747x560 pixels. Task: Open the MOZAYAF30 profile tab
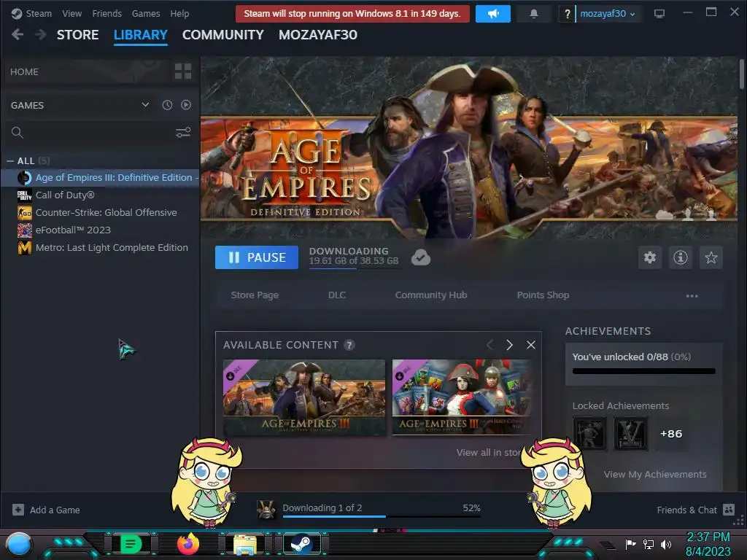tap(318, 35)
